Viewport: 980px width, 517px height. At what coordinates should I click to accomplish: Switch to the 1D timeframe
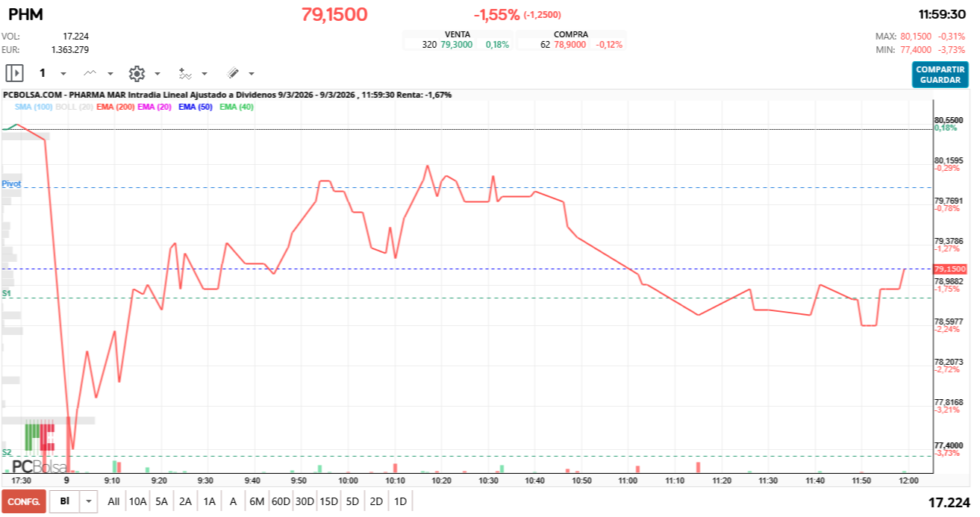tap(399, 502)
